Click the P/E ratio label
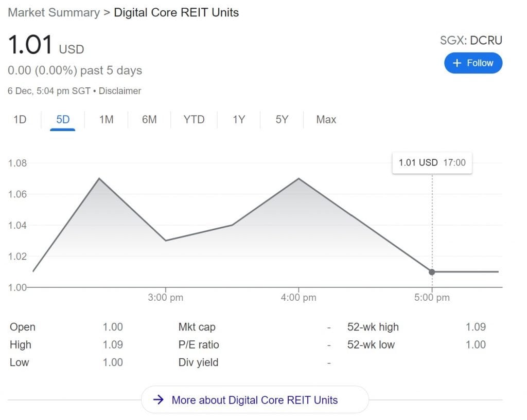 (199, 345)
